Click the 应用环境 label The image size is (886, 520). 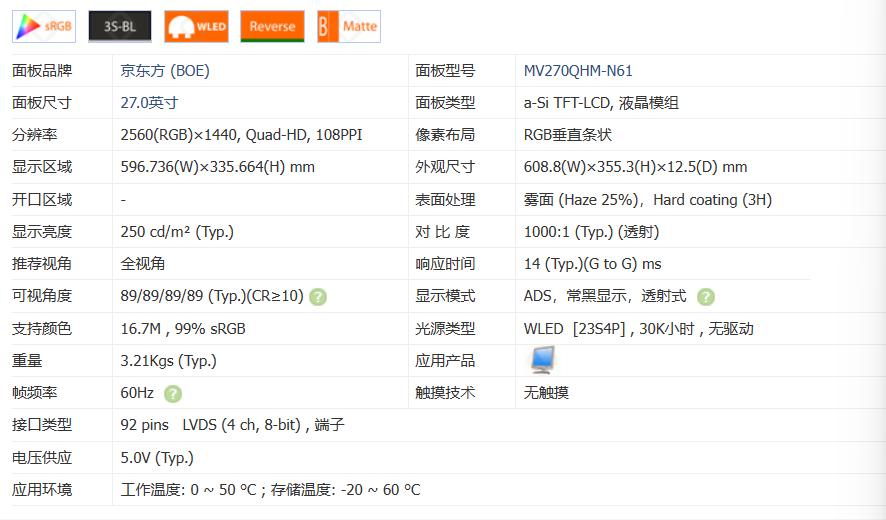[x=42, y=490]
